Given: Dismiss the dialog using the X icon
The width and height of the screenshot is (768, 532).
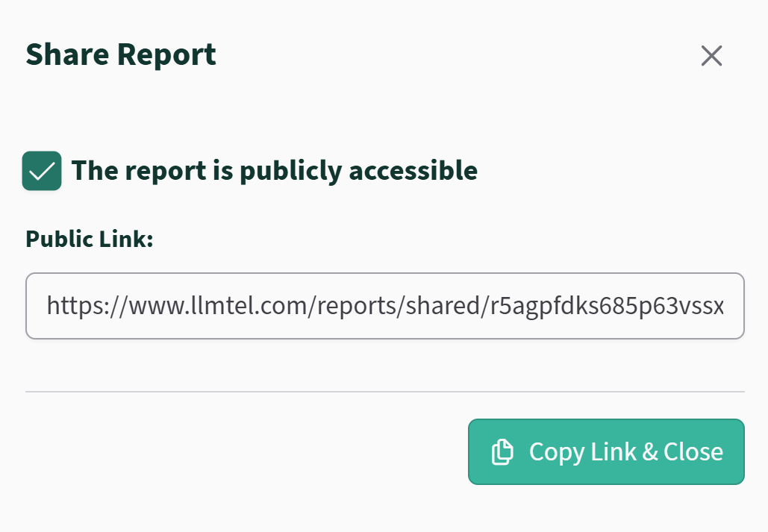Looking at the screenshot, I should click(711, 56).
